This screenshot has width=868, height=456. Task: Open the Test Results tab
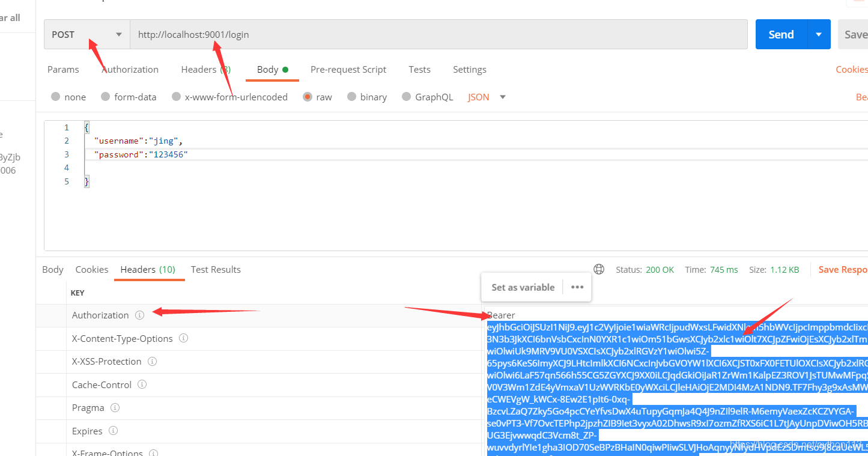(x=216, y=270)
